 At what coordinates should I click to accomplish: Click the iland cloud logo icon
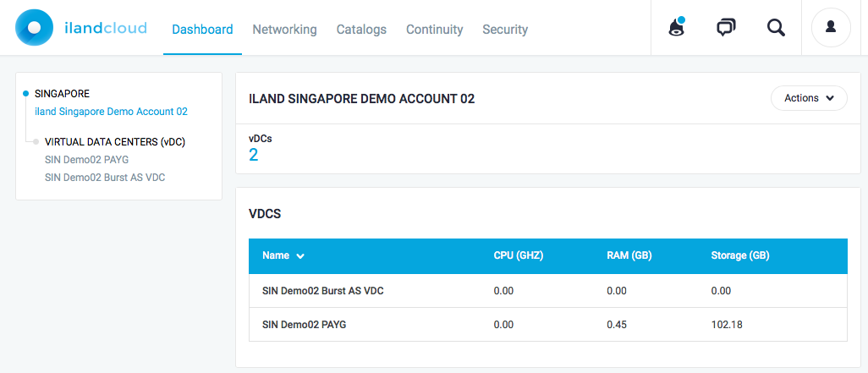click(35, 27)
